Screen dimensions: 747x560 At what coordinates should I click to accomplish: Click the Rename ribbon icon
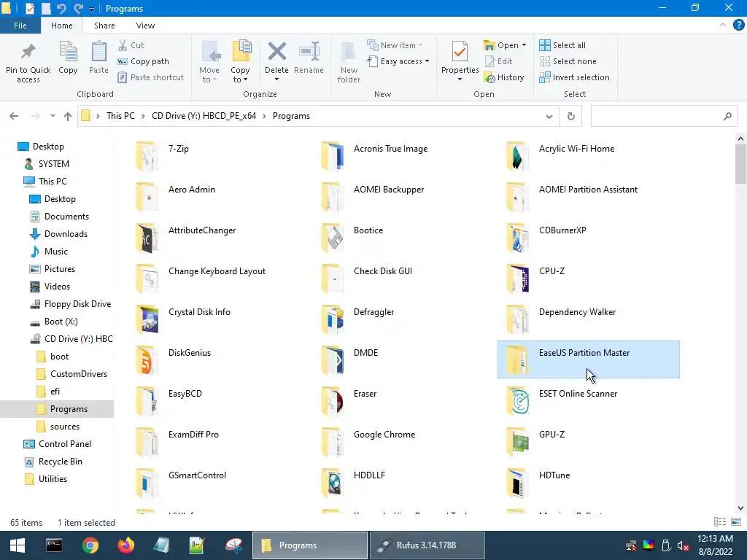309,52
